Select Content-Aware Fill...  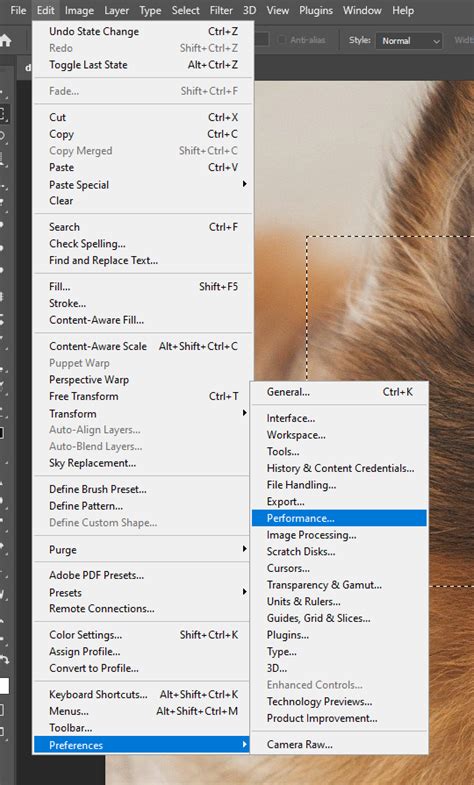[x=143, y=320]
